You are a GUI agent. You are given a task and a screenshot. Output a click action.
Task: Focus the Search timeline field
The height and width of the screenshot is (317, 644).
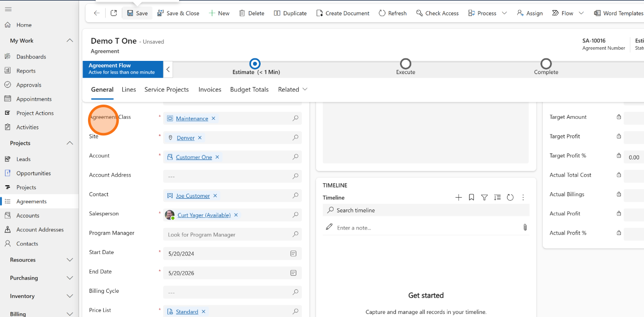pyautogui.click(x=426, y=210)
